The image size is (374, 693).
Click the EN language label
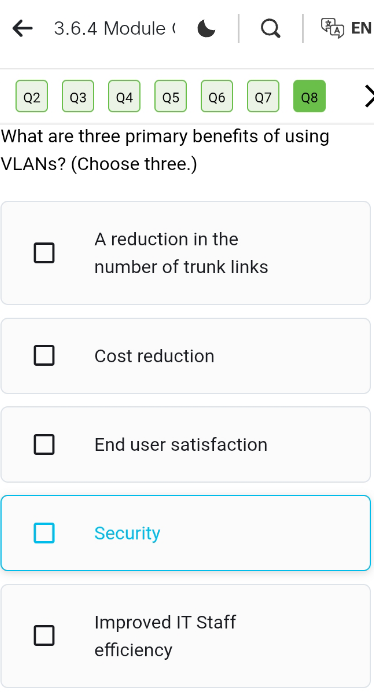click(361, 28)
